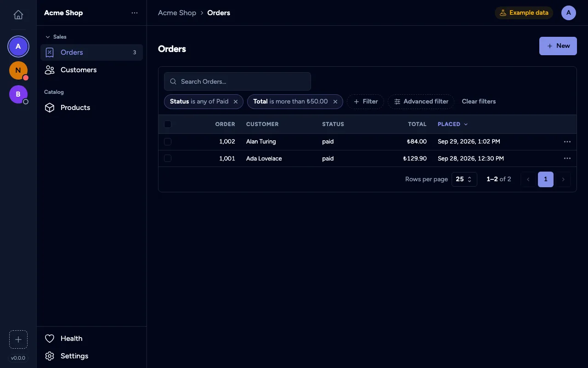The width and height of the screenshot is (588, 368).
Task: Click Clear filters
Action: [479, 102]
